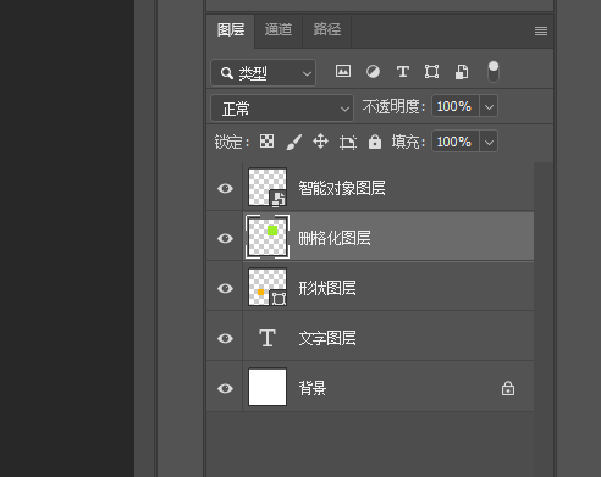Expand the 不透明度 opacity dropdown arrow

(x=489, y=107)
